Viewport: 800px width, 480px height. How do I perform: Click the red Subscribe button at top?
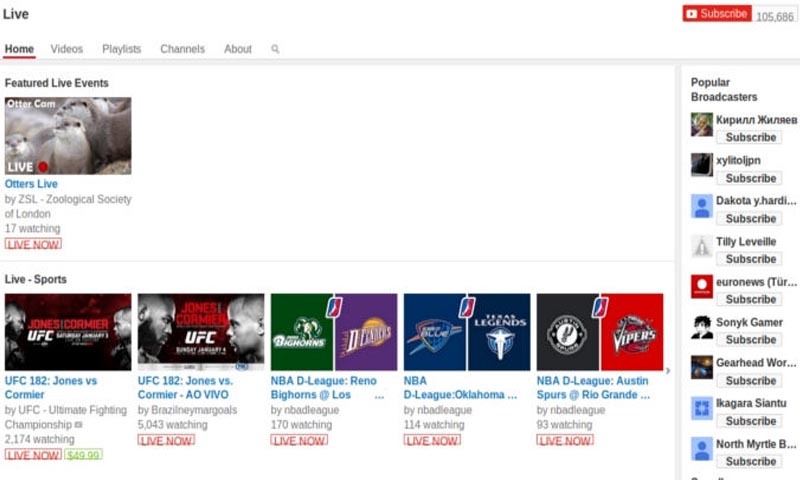coord(716,14)
